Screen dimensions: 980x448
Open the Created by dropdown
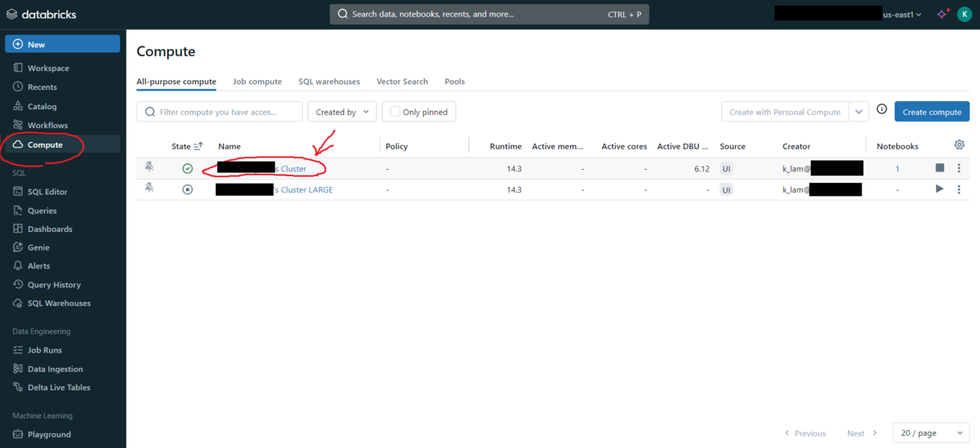point(341,112)
